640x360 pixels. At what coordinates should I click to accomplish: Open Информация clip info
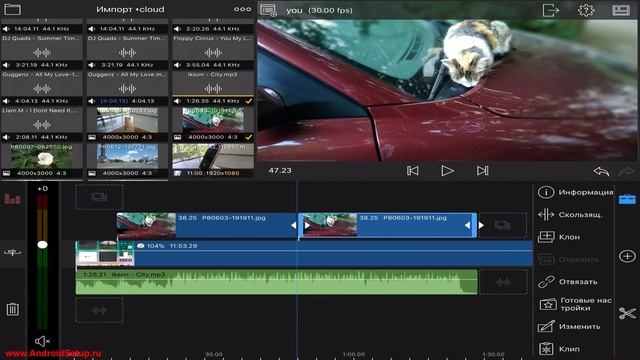tap(576, 192)
